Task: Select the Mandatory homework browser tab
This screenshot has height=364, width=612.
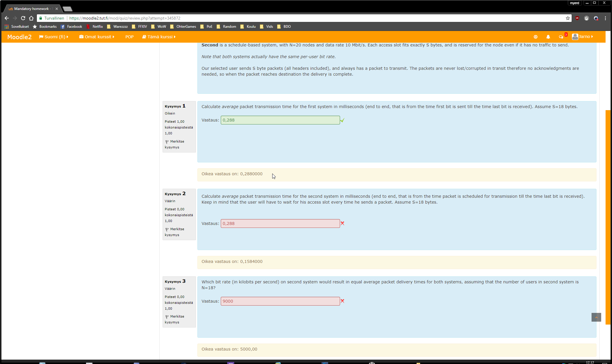Action: point(32,9)
